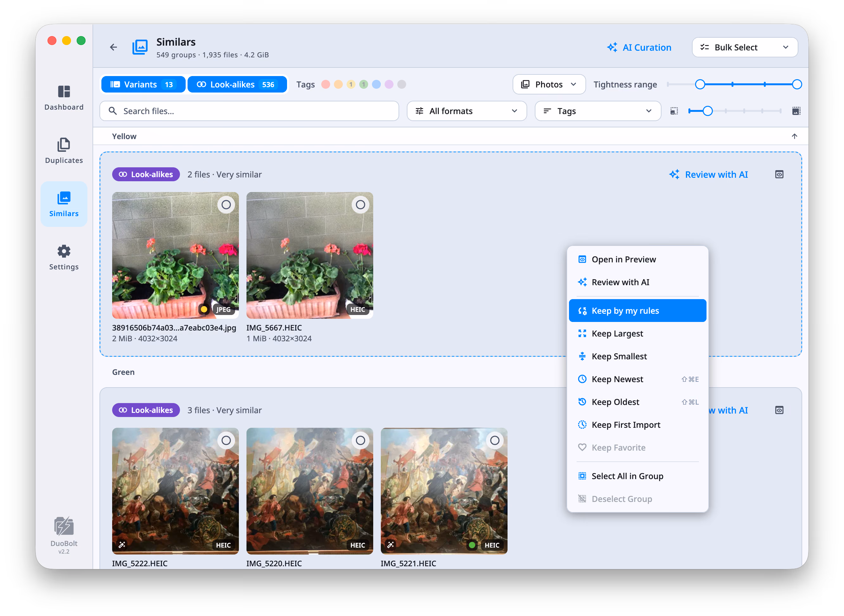Choose Keep Newest in the context menu
This screenshot has width=844, height=616.
click(x=637, y=379)
